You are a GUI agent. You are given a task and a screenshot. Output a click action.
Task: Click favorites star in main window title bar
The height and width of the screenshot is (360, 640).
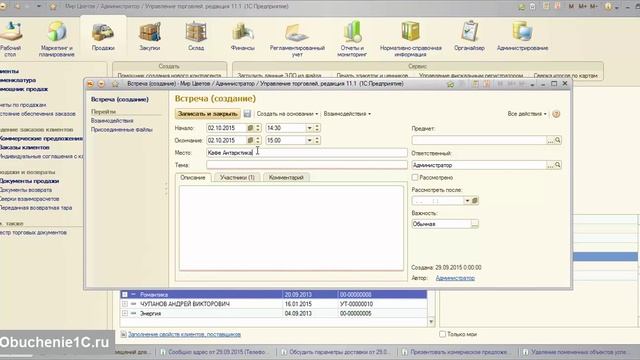[53, 7]
